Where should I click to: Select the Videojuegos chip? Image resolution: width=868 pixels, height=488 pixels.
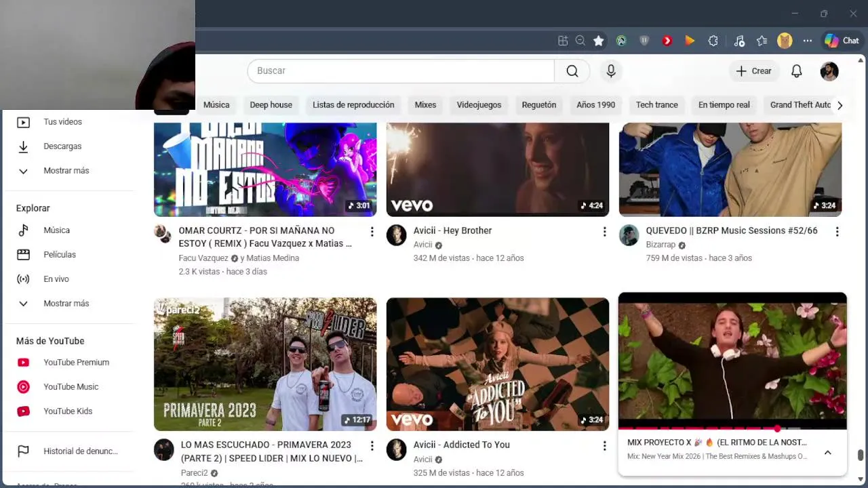coord(479,105)
